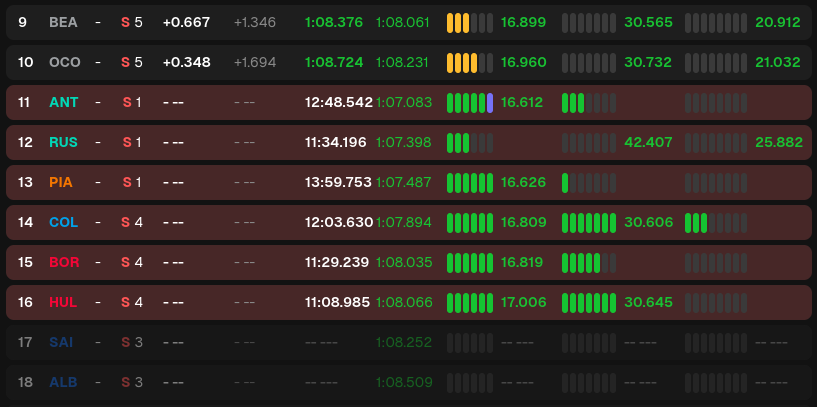Click OCO's last lap 1:08.724
This screenshot has width=817, height=407.
pos(334,63)
